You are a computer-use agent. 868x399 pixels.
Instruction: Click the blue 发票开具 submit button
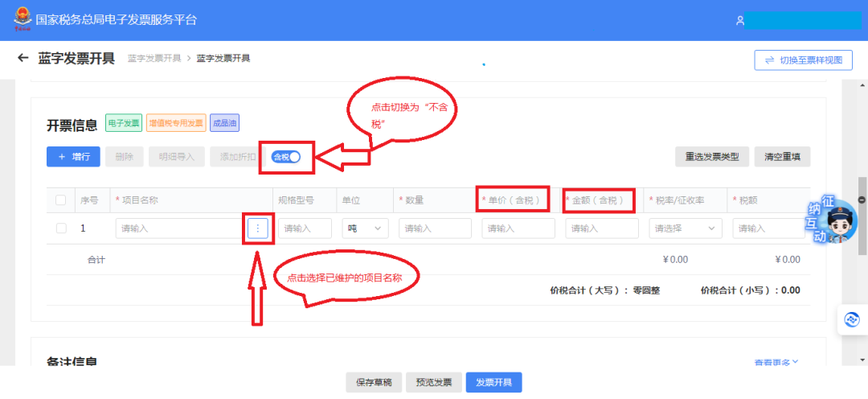click(493, 382)
